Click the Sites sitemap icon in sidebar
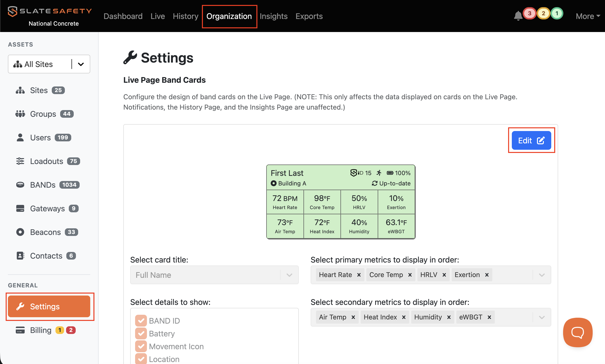 coord(20,90)
